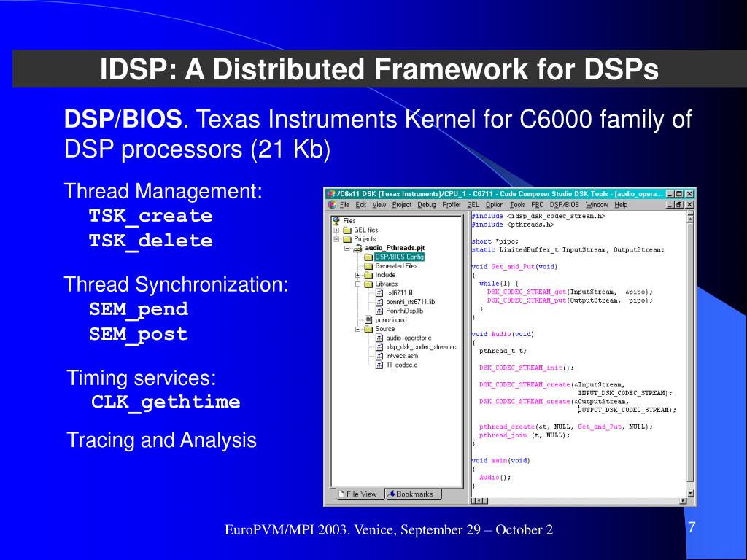Open the Help menu
This screenshot has width=747, height=560.
[621, 205]
